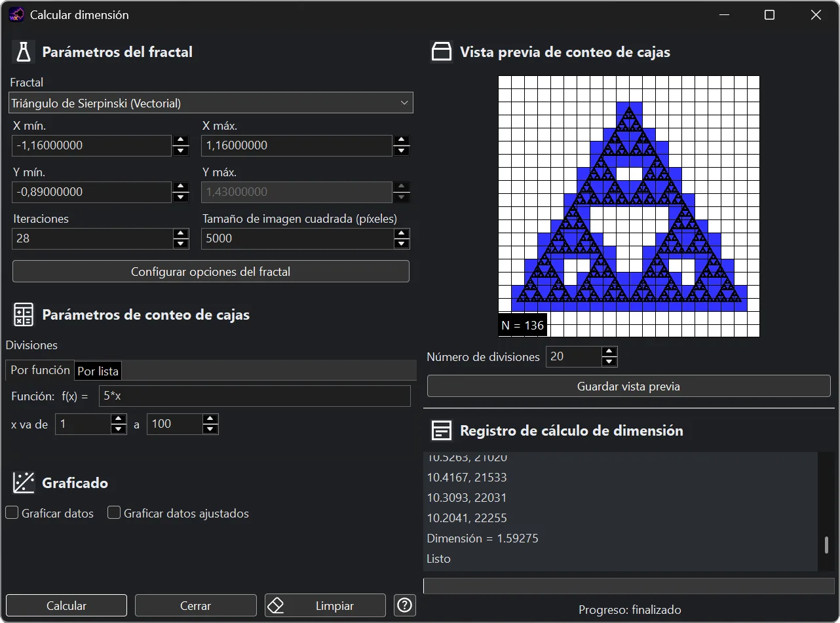This screenshot has height=623, width=840.
Task: Click the Cerrar button
Action: (x=195, y=605)
